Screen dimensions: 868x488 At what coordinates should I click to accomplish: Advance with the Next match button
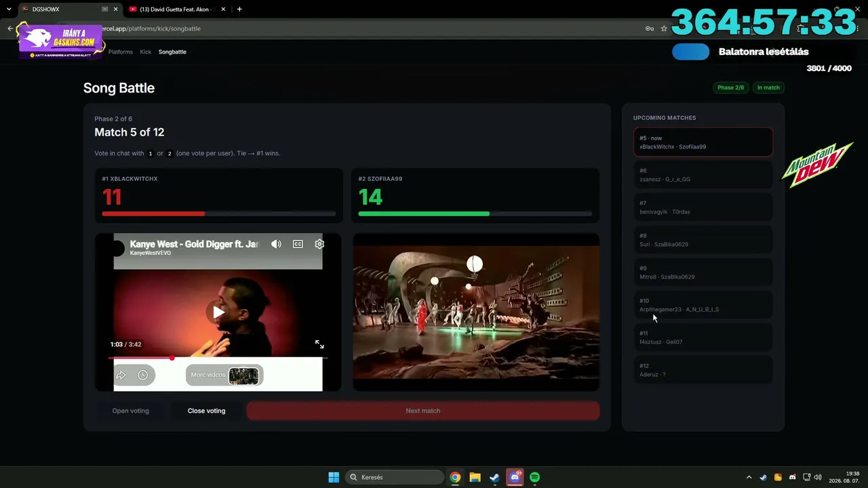click(x=423, y=411)
